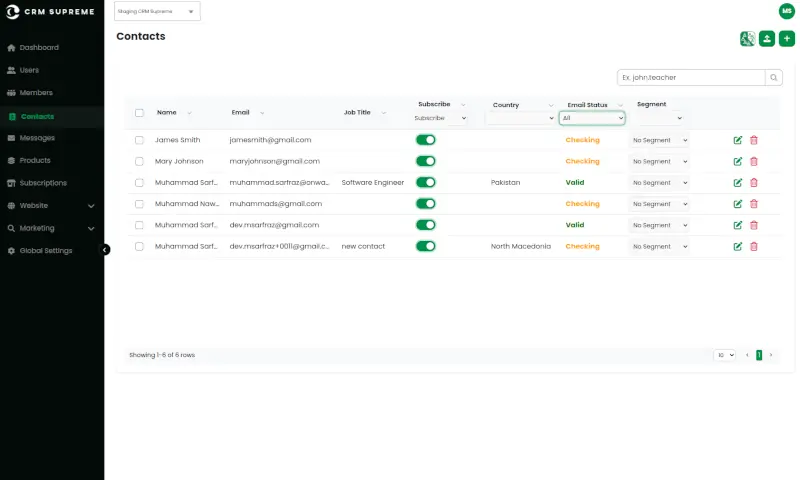Click the CRM Supreme logo
800x480 pixels.
point(50,11)
